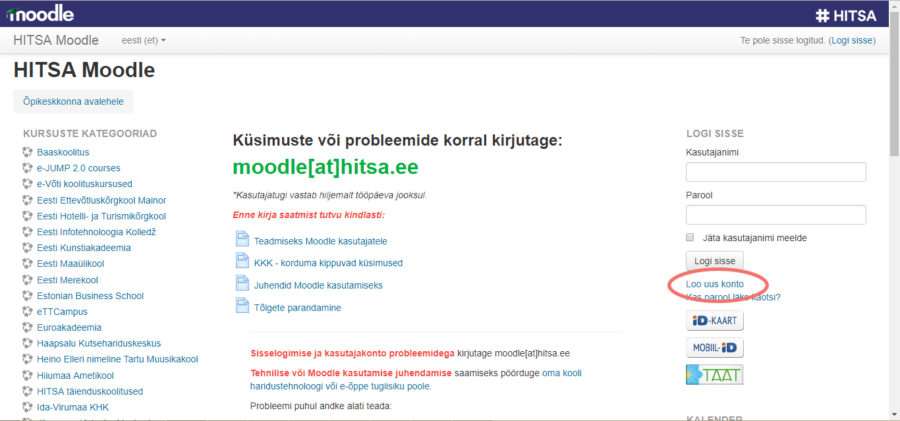Click the eTTCampus category icon
The width and height of the screenshot is (900, 421).
point(27,311)
